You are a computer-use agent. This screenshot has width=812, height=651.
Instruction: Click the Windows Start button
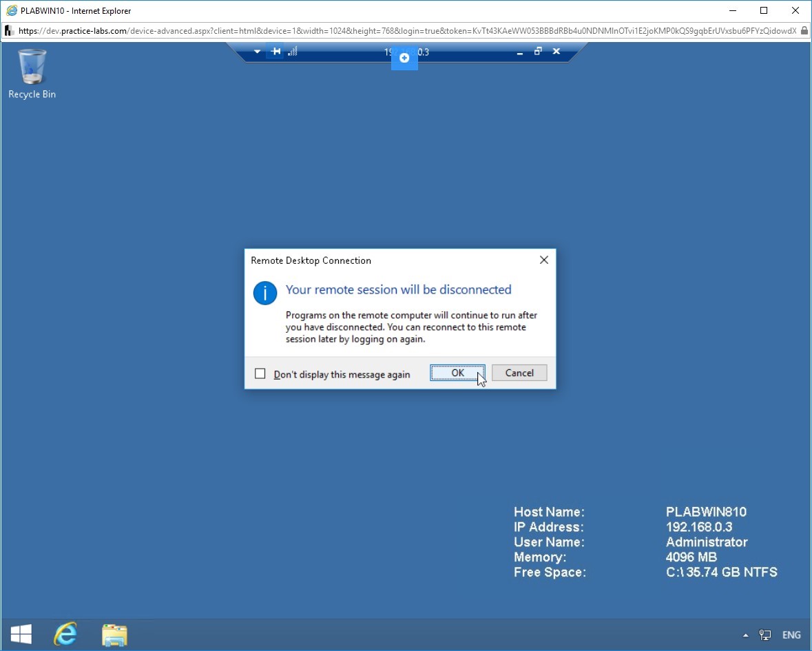point(21,634)
